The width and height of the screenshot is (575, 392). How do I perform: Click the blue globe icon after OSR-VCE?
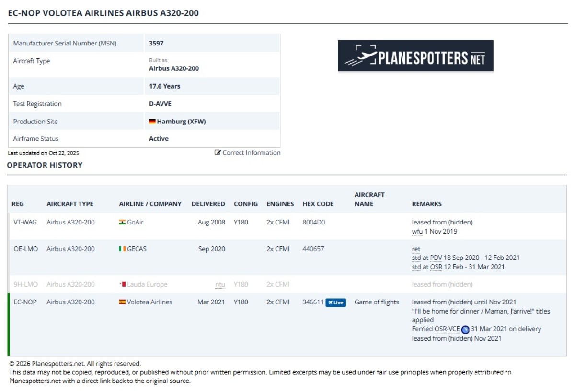click(465, 329)
